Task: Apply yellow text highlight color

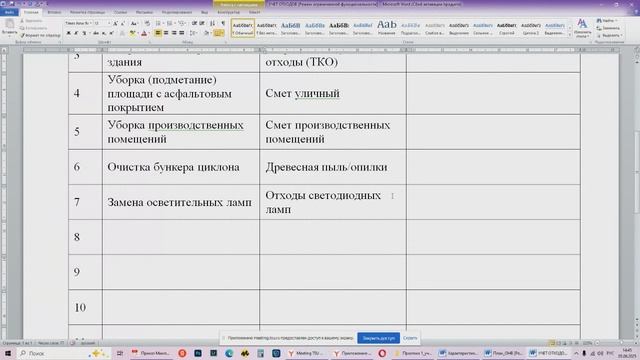Action: (x=132, y=33)
